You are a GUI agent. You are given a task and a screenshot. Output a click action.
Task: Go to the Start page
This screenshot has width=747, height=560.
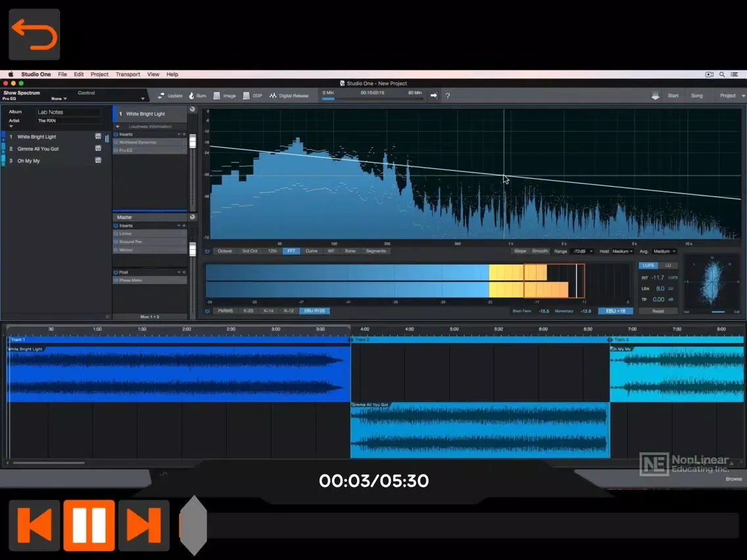click(x=673, y=96)
